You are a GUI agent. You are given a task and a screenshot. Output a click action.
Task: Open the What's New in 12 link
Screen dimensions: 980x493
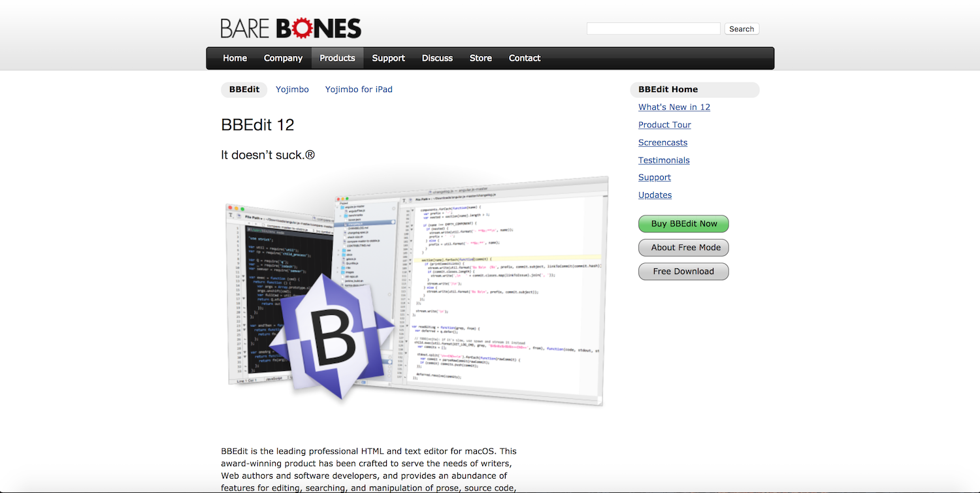(x=674, y=107)
